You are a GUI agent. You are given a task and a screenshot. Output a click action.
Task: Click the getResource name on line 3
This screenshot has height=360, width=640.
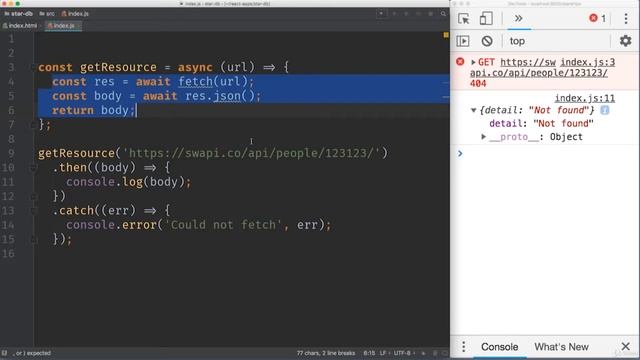pyautogui.click(x=118, y=67)
